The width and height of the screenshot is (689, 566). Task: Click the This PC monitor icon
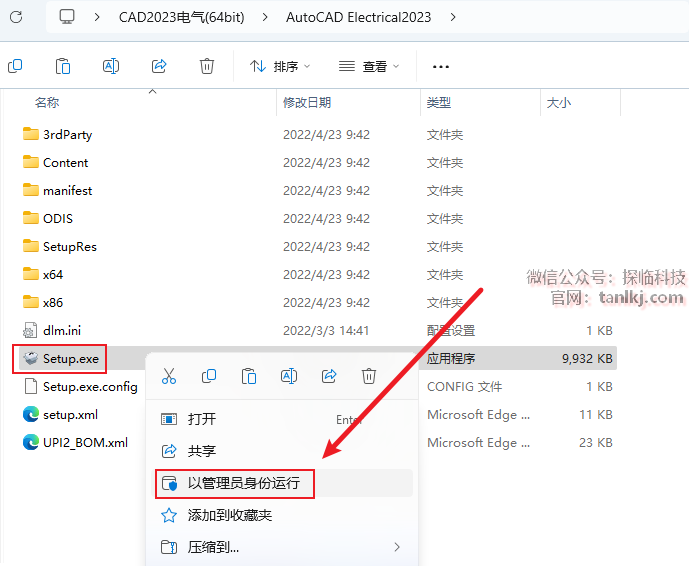(67, 17)
